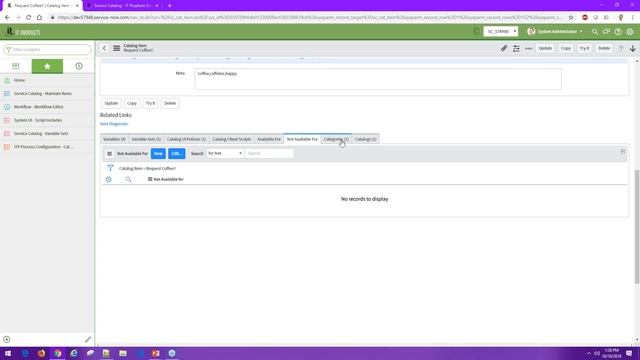Switch to Available For tab
The height and width of the screenshot is (360, 640).
tap(269, 139)
